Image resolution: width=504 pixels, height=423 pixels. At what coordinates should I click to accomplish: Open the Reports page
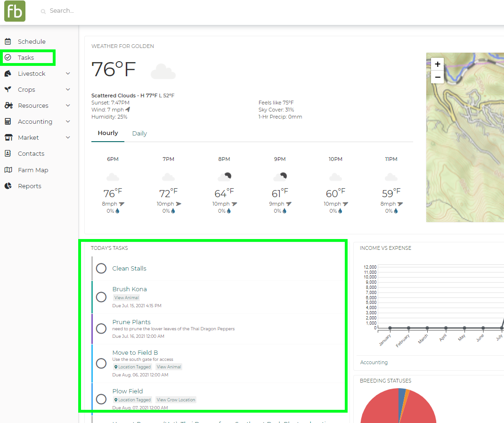point(30,186)
